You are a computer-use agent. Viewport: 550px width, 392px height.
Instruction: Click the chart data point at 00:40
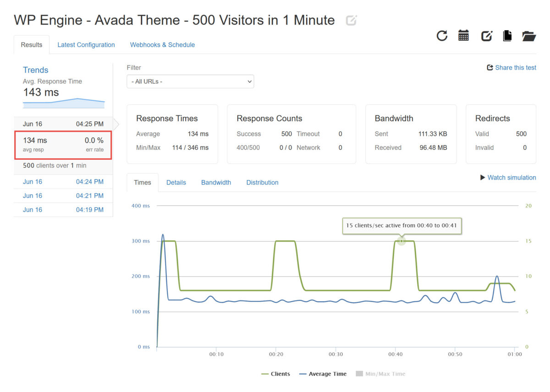tap(401, 241)
